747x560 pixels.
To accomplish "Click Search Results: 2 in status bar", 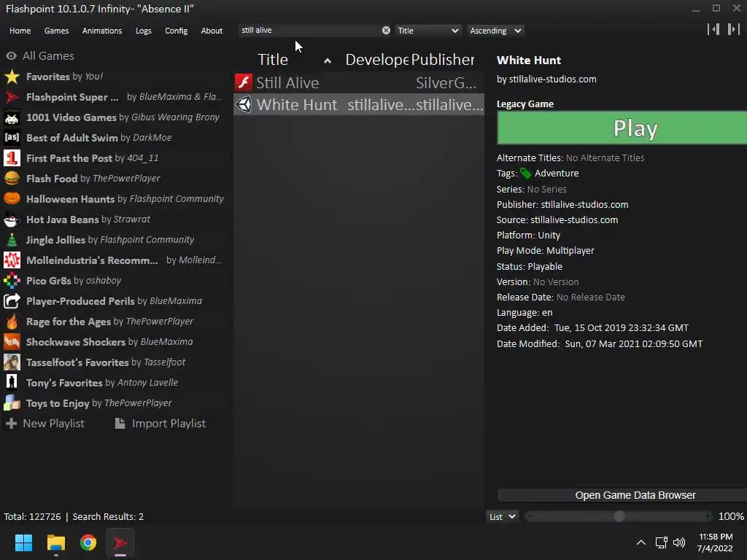I will tap(108, 517).
